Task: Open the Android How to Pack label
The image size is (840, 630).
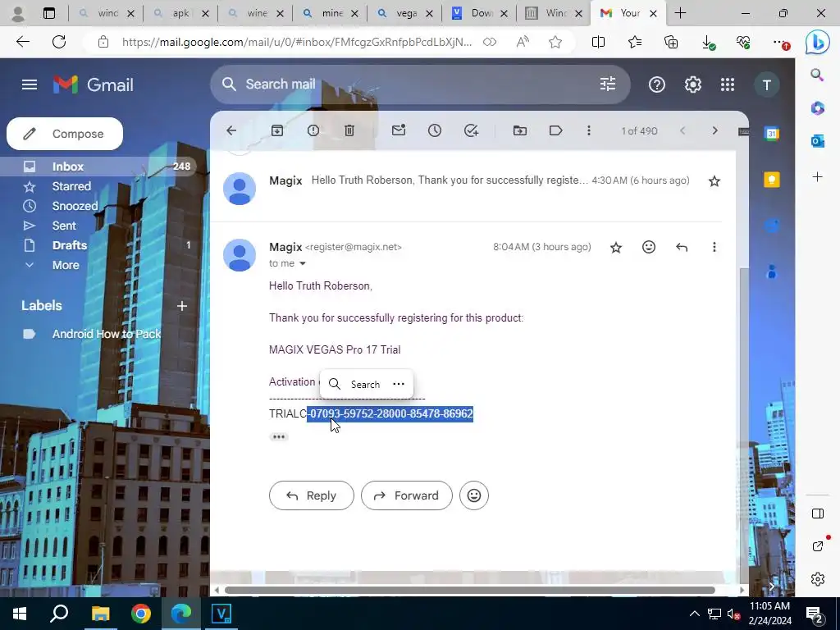Action: [x=106, y=334]
